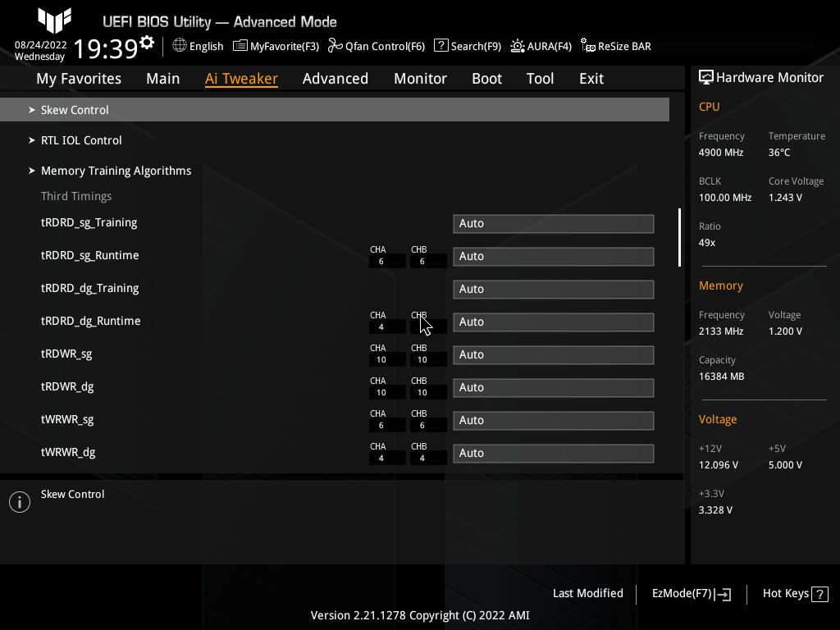Select the tRDWR_dg Auto field
This screenshot has height=630, width=840.
tap(554, 387)
